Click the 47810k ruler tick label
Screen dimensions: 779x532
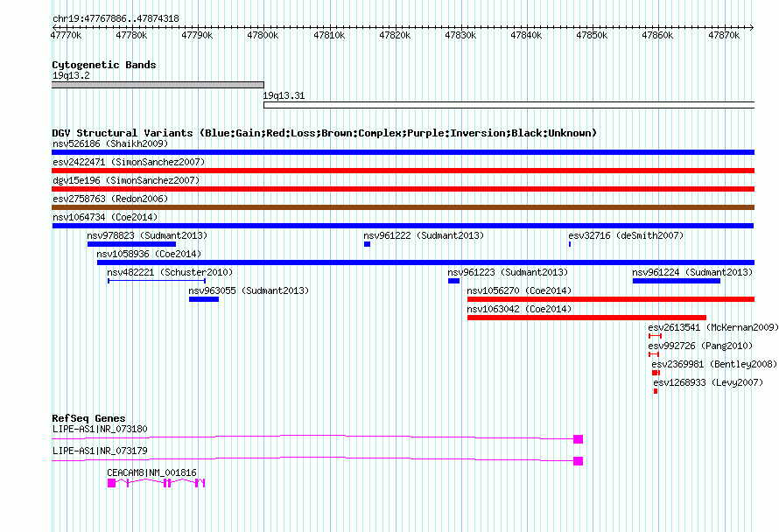pos(329,36)
